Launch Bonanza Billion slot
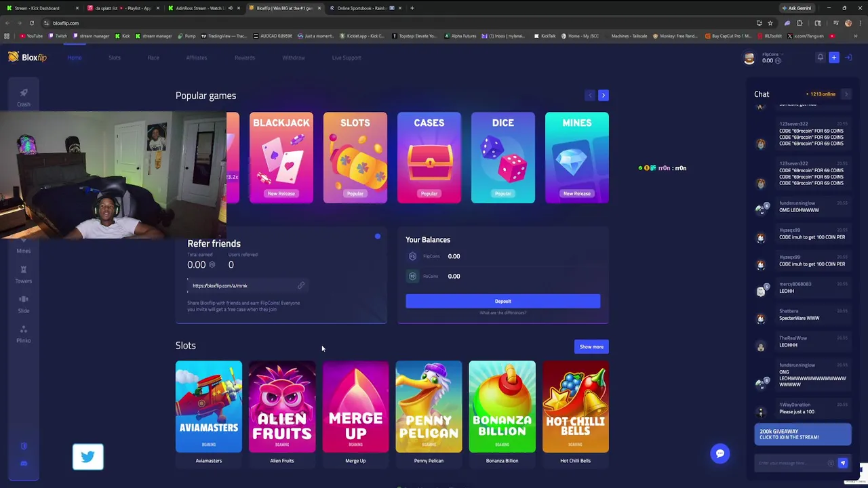Screen dimensions: 868x488 coord(502,407)
